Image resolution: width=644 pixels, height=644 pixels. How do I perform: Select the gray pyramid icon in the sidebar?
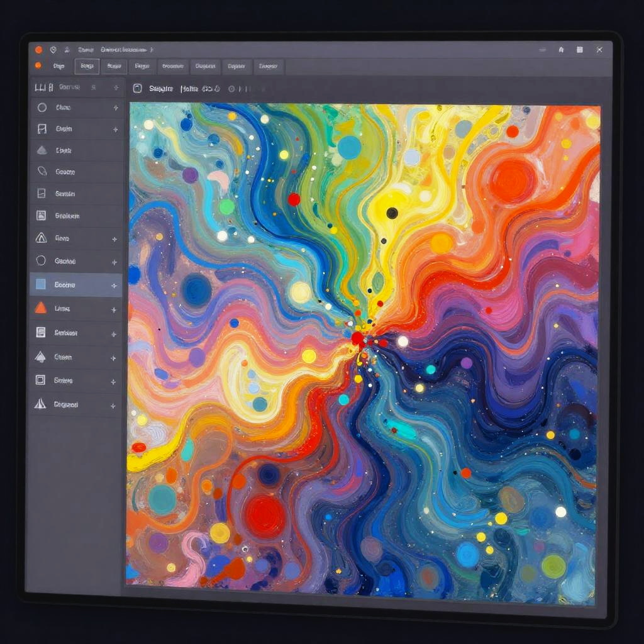42,150
